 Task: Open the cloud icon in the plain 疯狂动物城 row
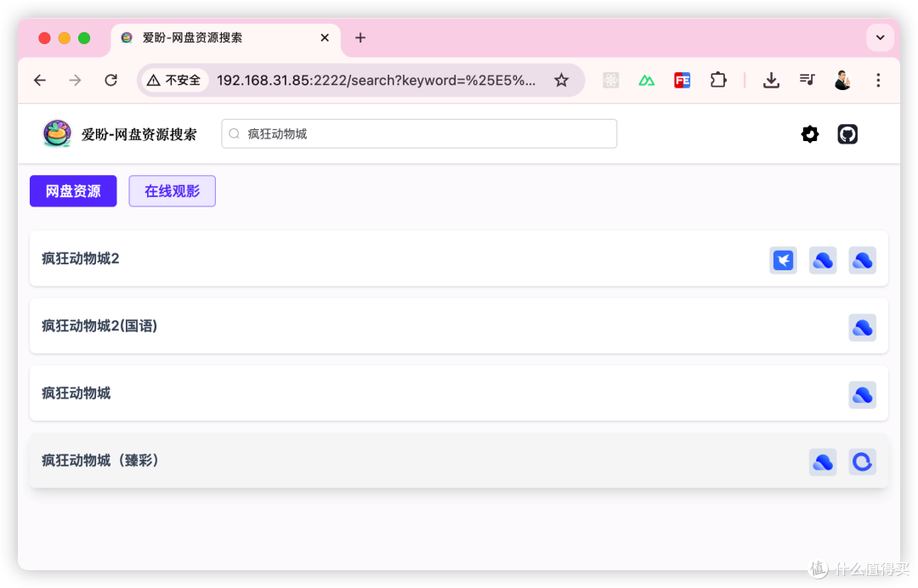click(x=863, y=395)
